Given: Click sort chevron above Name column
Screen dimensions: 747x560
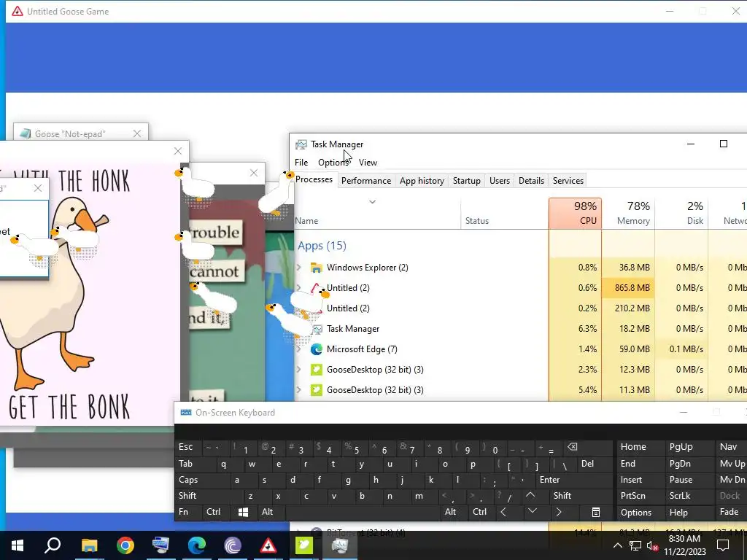Looking at the screenshot, I should tap(373, 203).
